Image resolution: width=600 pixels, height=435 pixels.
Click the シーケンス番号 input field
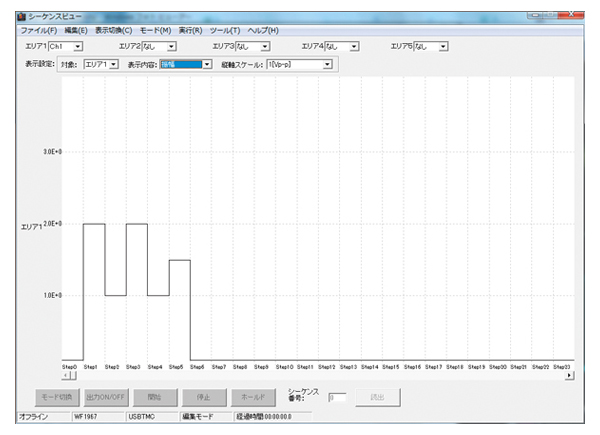pyautogui.click(x=336, y=398)
